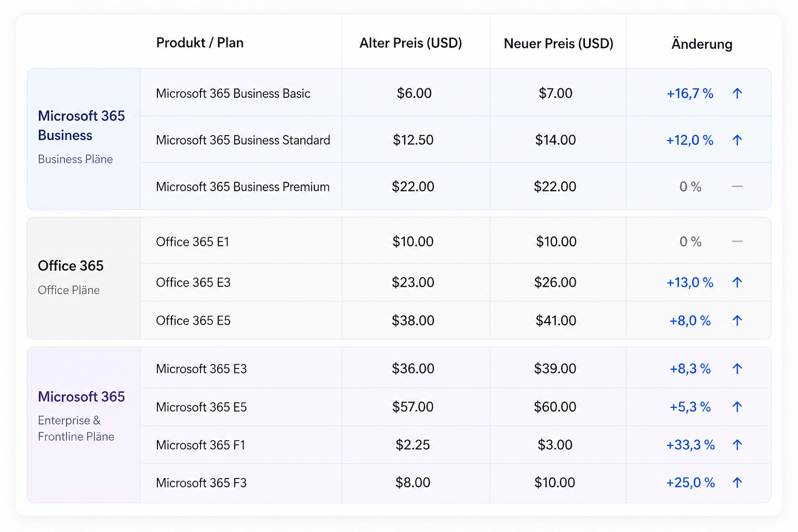Select the Microsoft 365 F1 plan name
The width and height of the screenshot is (798, 532).
[200, 445]
